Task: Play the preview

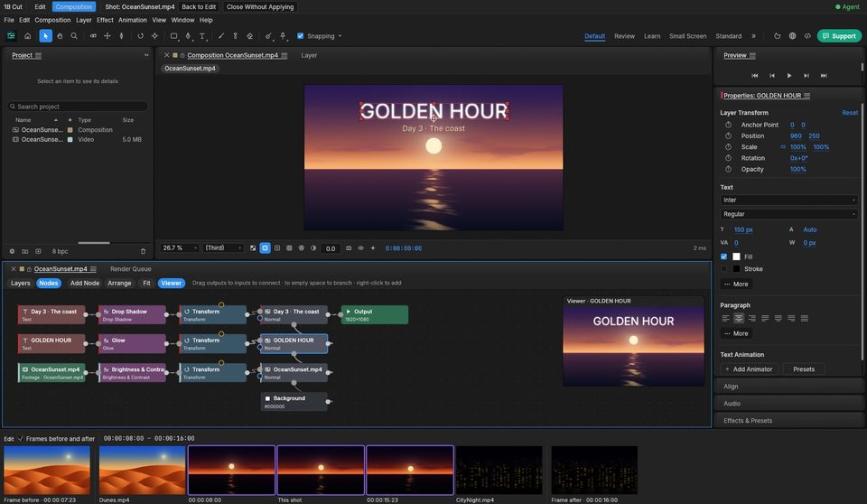Action: [789, 76]
